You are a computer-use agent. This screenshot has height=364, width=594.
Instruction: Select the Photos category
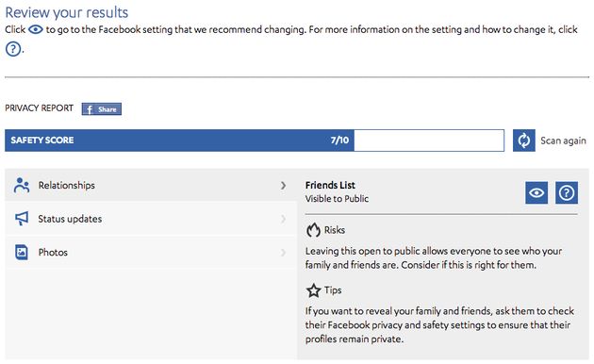[151, 253]
